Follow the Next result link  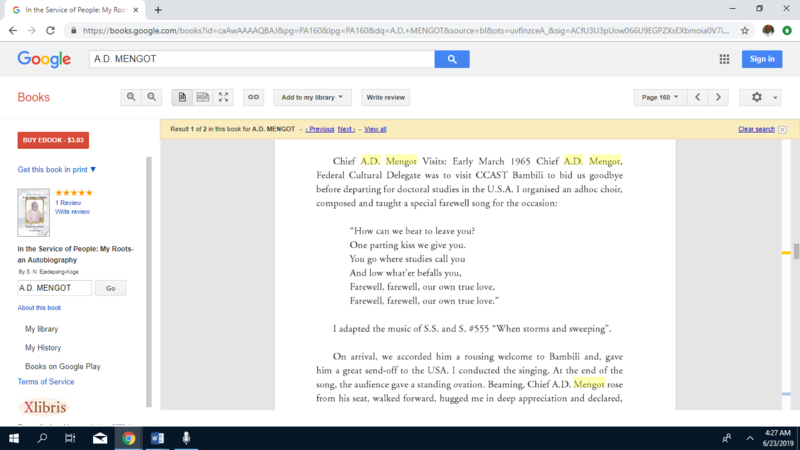[346, 130]
